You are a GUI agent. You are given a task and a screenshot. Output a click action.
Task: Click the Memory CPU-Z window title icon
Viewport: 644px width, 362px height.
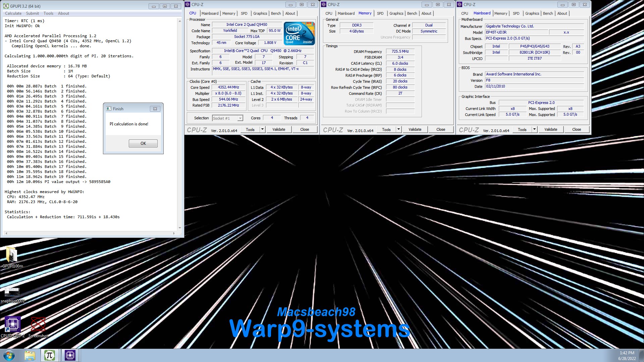pos(324,4)
